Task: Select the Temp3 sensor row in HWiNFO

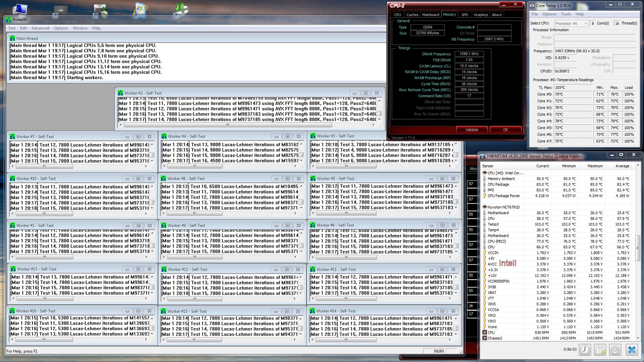Action: tap(557, 224)
